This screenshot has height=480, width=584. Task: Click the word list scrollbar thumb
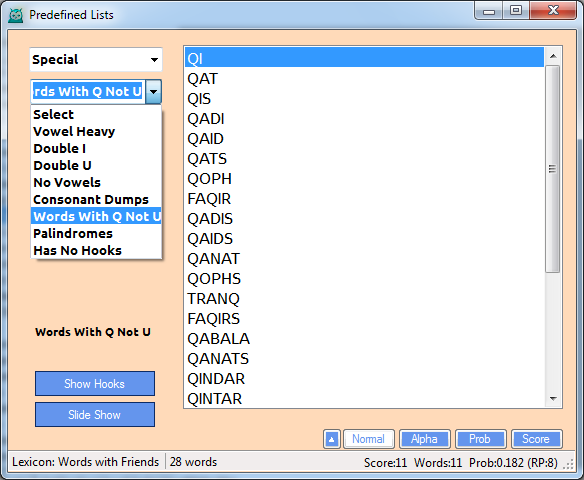pyautogui.click(x=553, y=169)
